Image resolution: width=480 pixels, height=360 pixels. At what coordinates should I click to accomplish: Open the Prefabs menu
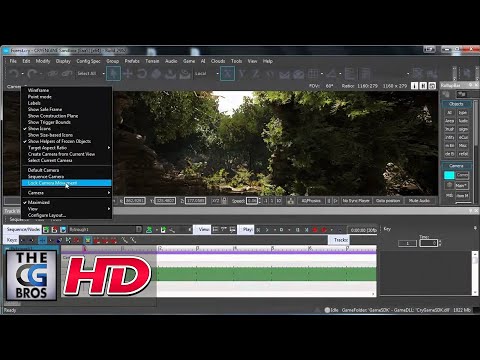(132, 61)
